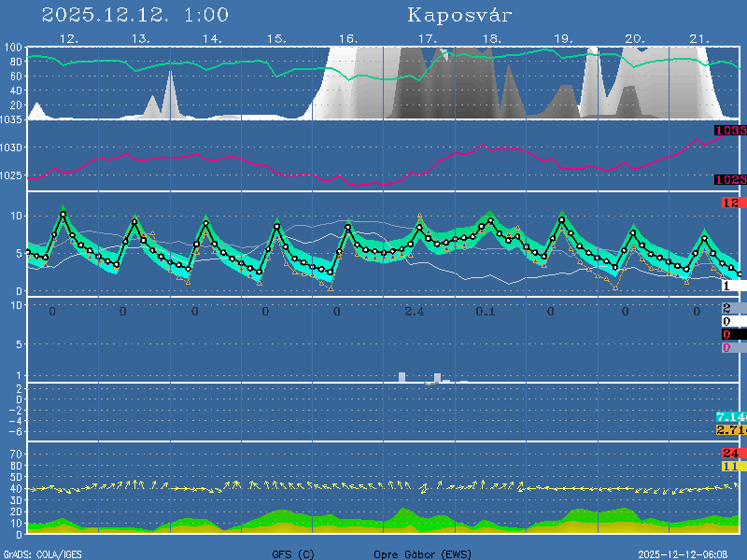747x560 pixels.
Task: Select the day 12 date label
Action: point(68,38)
